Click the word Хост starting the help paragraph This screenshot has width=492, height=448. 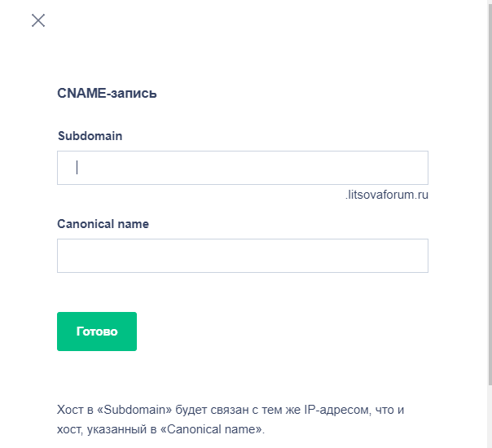pyautogui.click(x=70, y=410)
